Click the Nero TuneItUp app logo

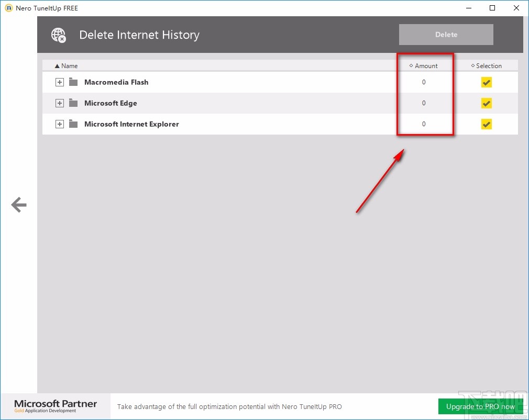point(9,8)
